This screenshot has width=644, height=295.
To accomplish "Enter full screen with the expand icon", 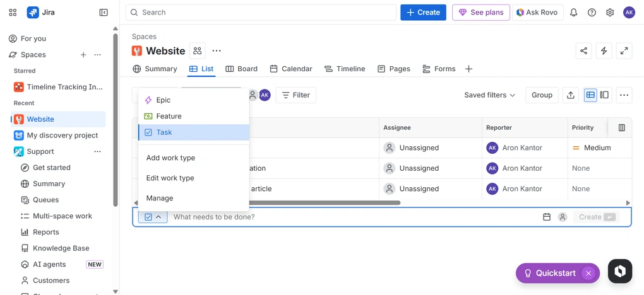I will pos(624,51).
